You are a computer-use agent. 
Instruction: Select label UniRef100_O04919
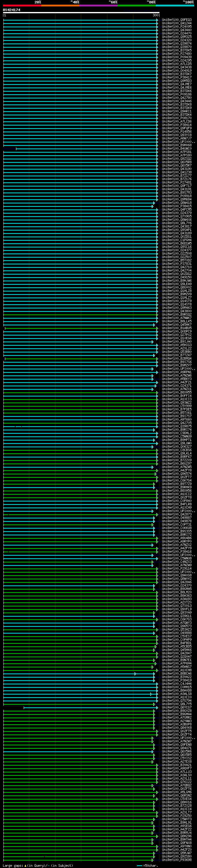(x=177, y=71)
